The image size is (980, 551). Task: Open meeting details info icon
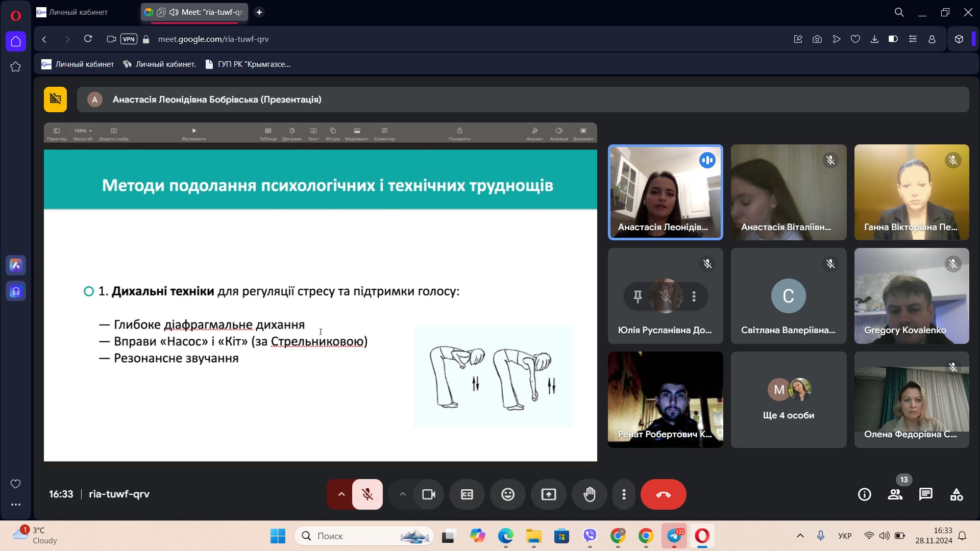[x=865, y=494]
